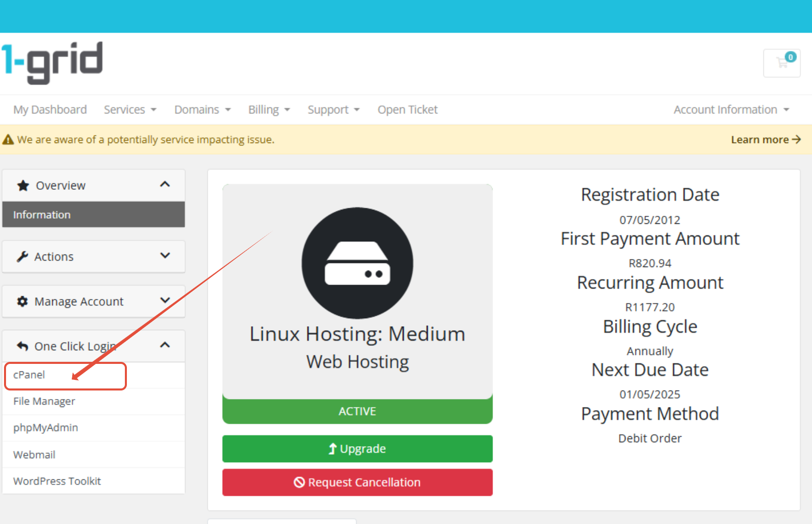This screenshot has width=812, height=524.
Task: Expand the Actions panel chevron
Action: (165, 255)
